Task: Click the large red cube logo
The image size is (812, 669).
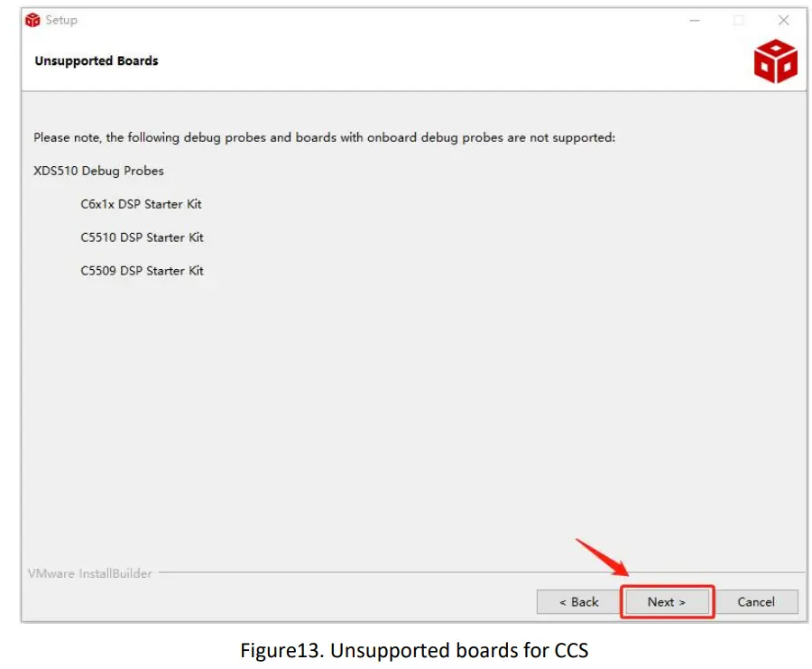Action: [x=775, y=61]
